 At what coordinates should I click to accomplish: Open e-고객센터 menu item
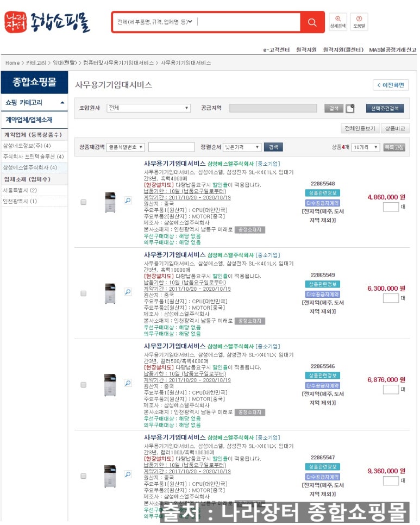(276, 50)
